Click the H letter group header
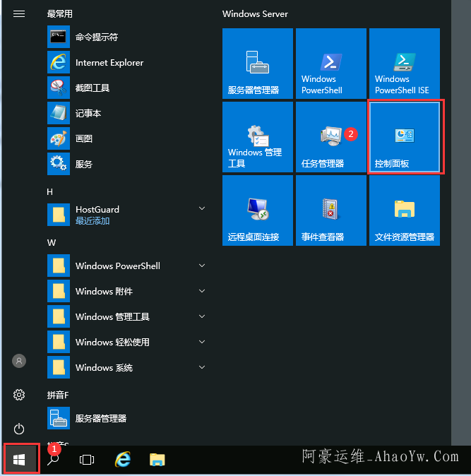The height and width of the screenshot is (476, 471). tap(49, 192)
